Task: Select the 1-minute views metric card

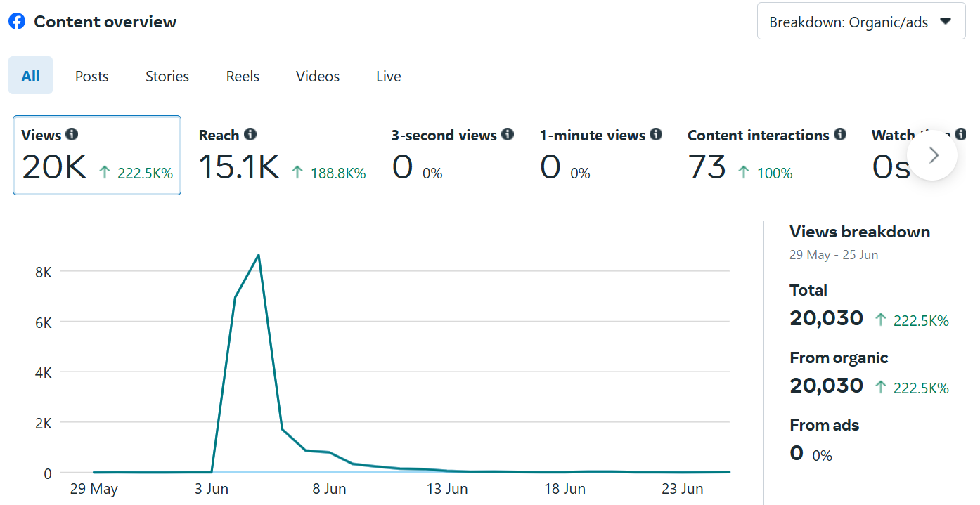Action: 600,155
